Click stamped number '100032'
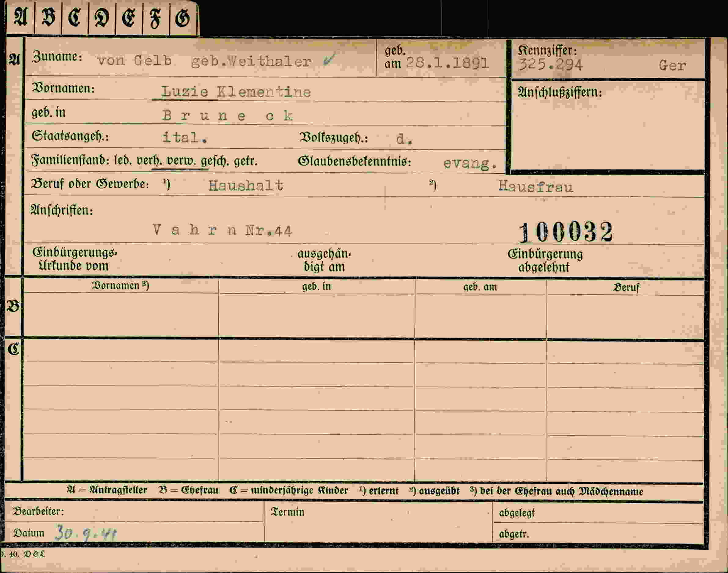 click(x=566, y=232)
